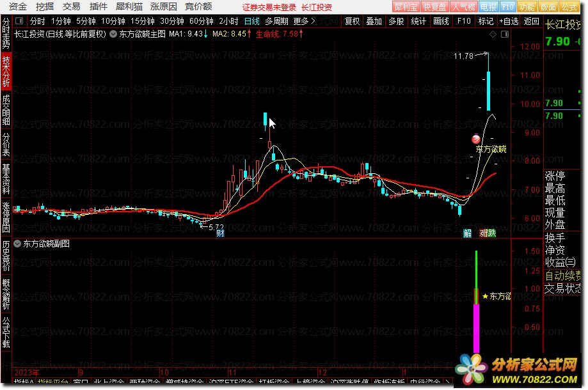Open the 涨原因 menu
Screen dimensions: 588x390
tap(164, 6)
